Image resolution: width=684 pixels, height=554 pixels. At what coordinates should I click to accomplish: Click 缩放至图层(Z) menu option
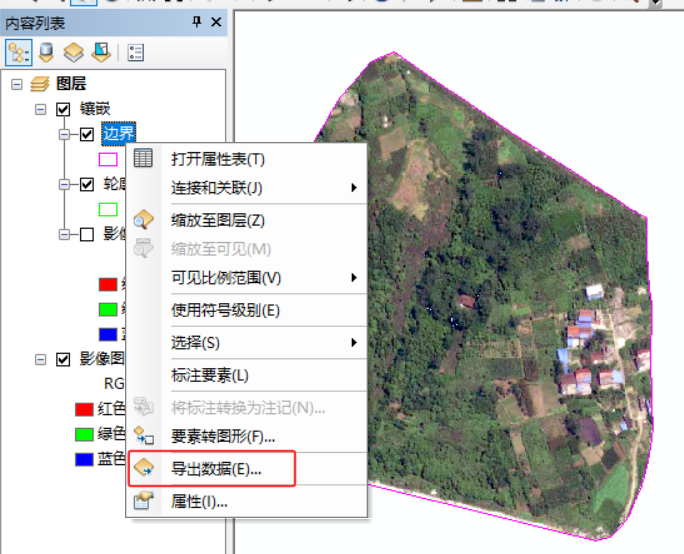[x=217, y=220]
